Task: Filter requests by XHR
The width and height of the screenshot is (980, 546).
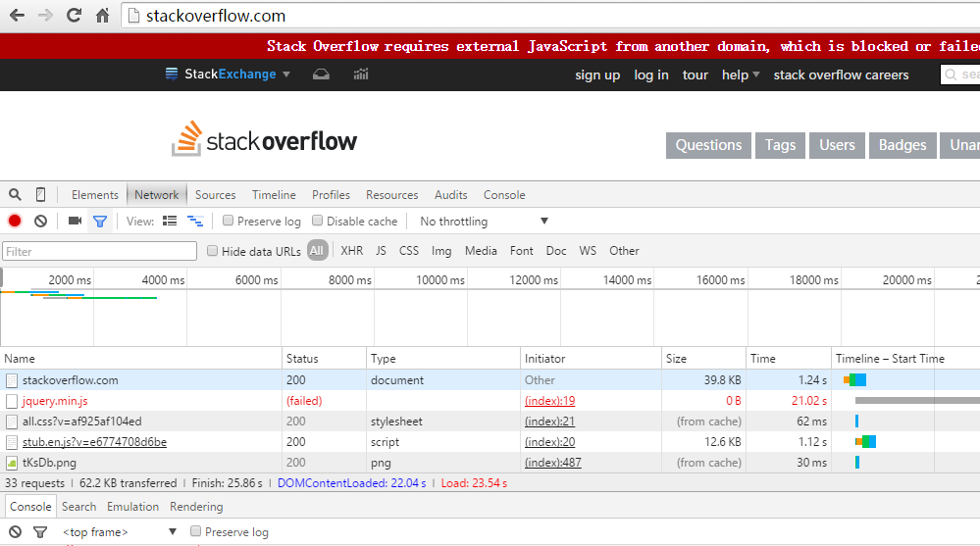Action: coord(351,251)
